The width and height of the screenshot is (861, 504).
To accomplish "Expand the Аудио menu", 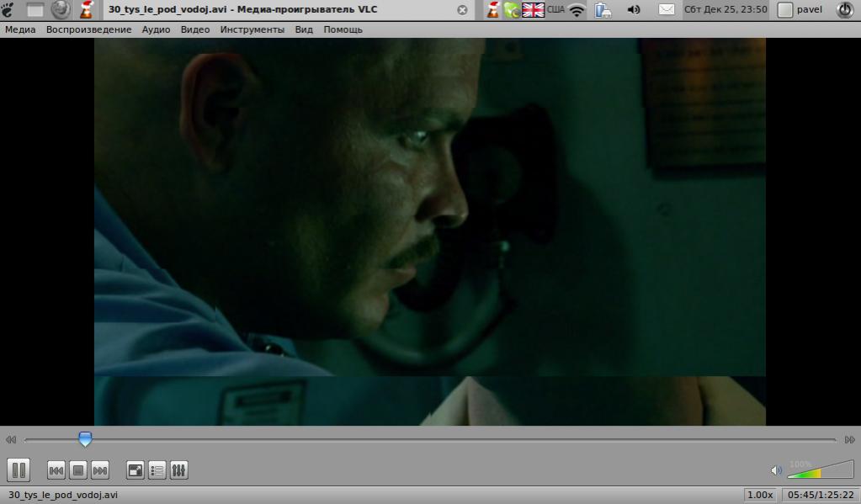I will pyautogui.click(x=156, y=29).
